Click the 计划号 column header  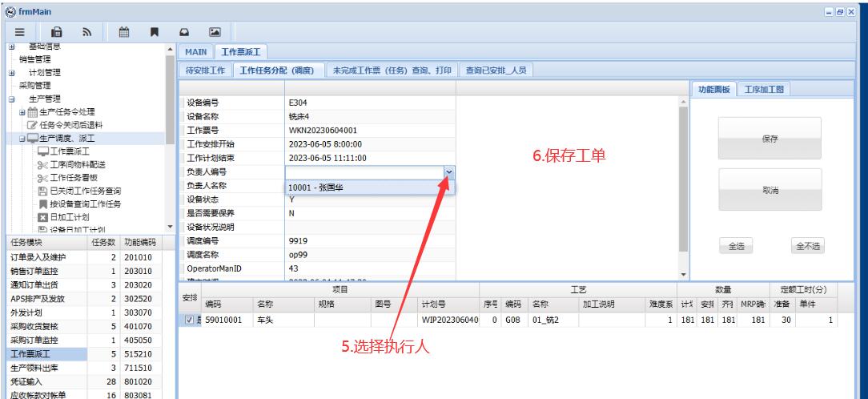[448, 304]
